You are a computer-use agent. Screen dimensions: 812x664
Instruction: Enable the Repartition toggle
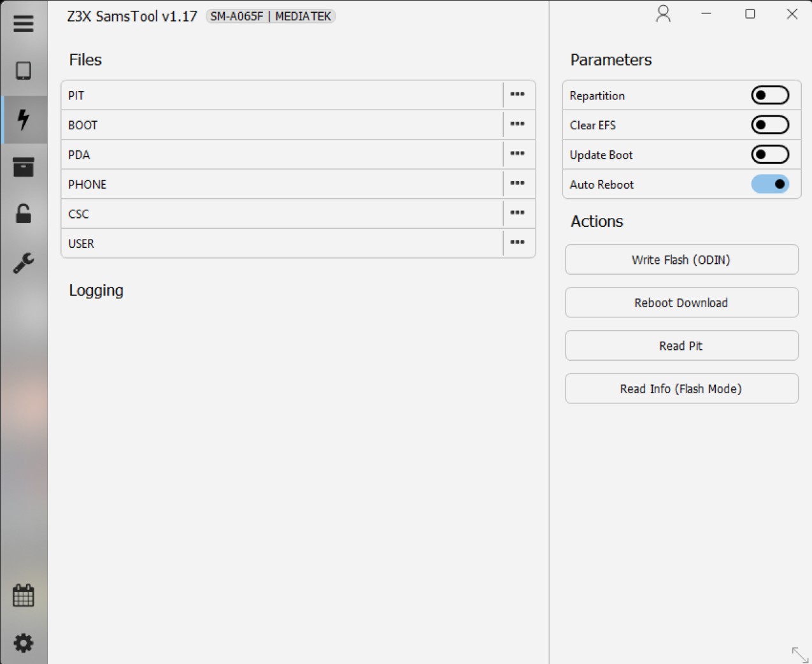point(769,96)
